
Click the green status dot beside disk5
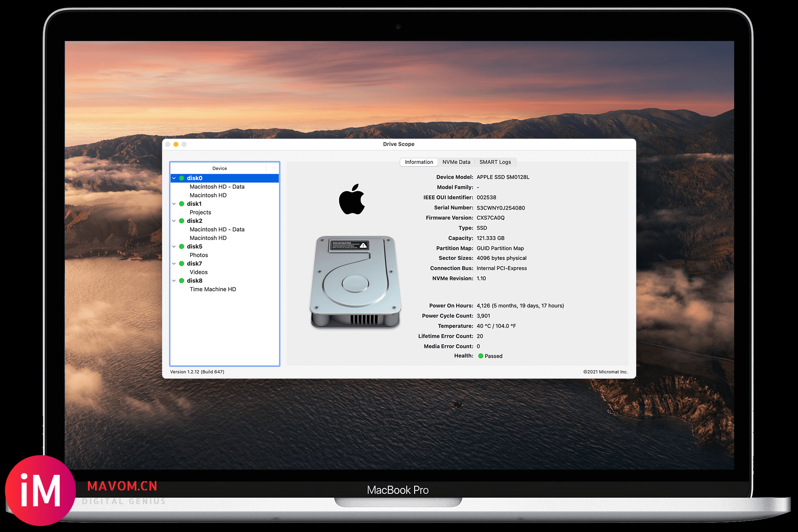point(182,246)
